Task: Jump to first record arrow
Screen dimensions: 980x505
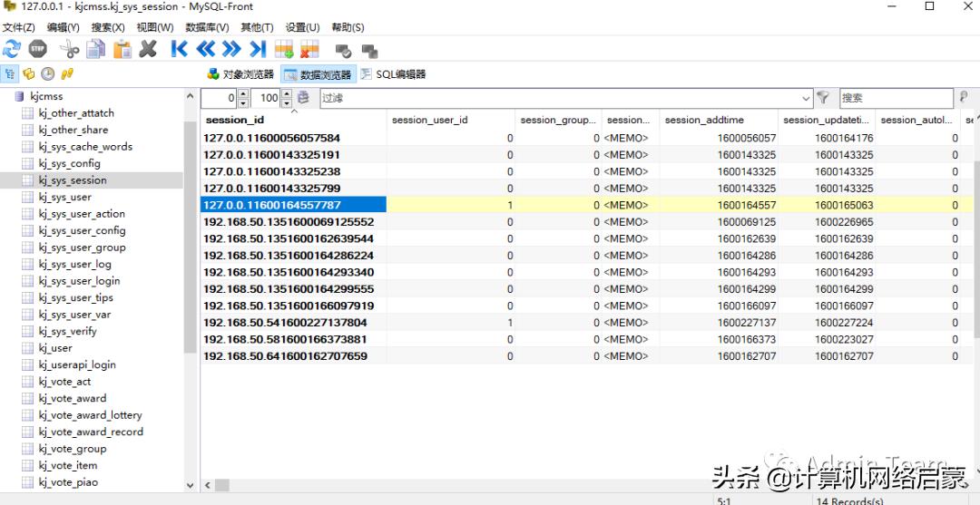Action: coord(179,49)
